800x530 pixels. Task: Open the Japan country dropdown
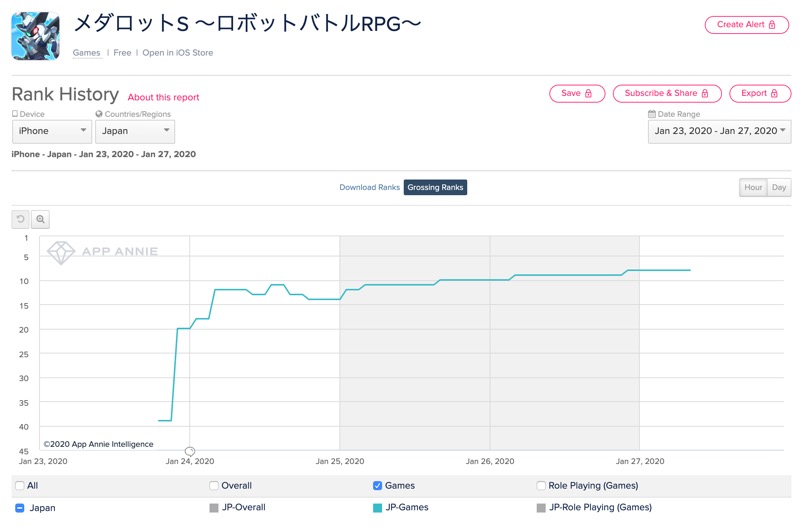tap(135, 131)
